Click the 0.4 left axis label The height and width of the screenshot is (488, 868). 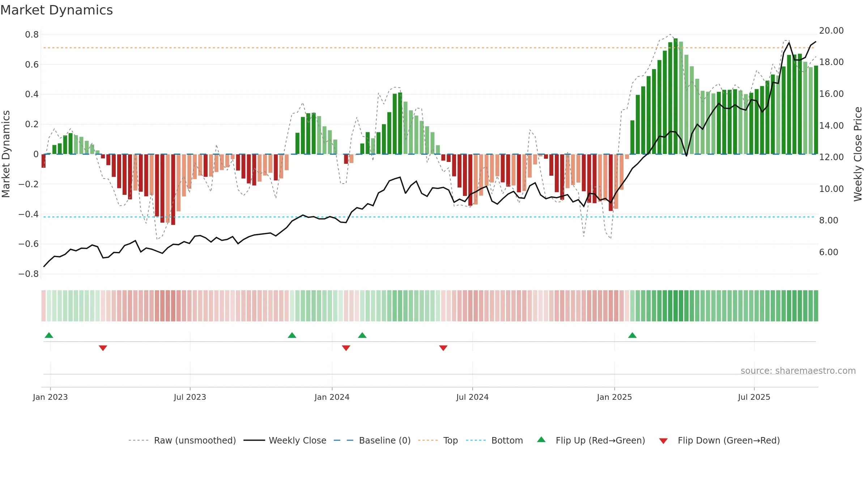point(32,94)
